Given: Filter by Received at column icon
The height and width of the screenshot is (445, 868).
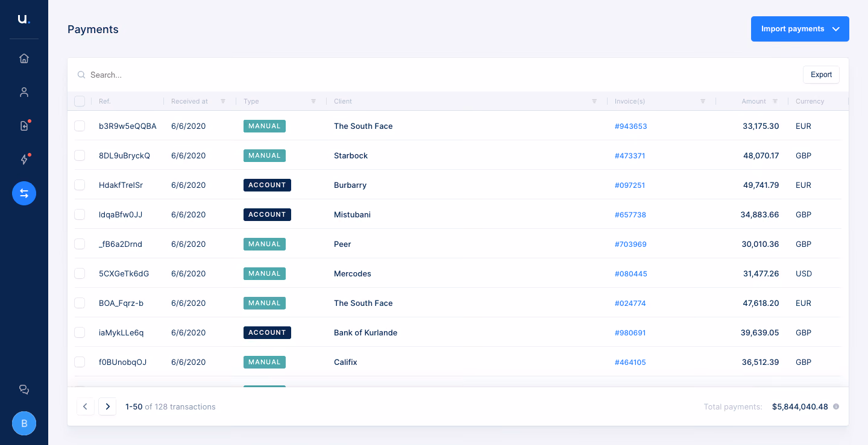Looking at the screenshot, I should 223,101.
